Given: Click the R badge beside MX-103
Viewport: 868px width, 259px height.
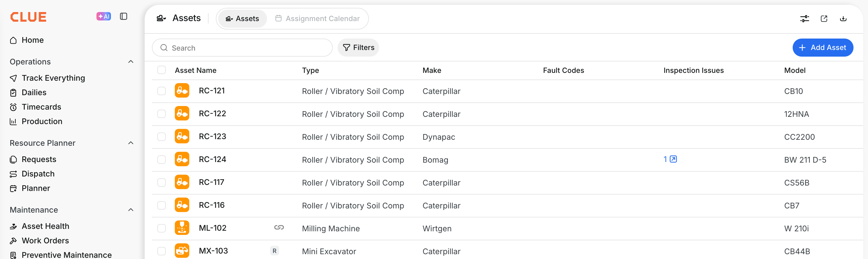Looking at the screenshot, I should (x=275, y=251).
